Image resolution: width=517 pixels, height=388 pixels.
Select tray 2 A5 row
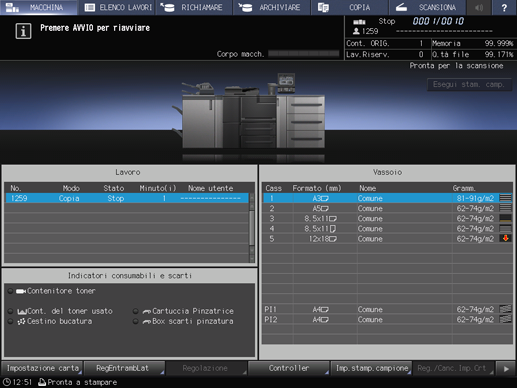pyautogui.click(x=388, y=208)
